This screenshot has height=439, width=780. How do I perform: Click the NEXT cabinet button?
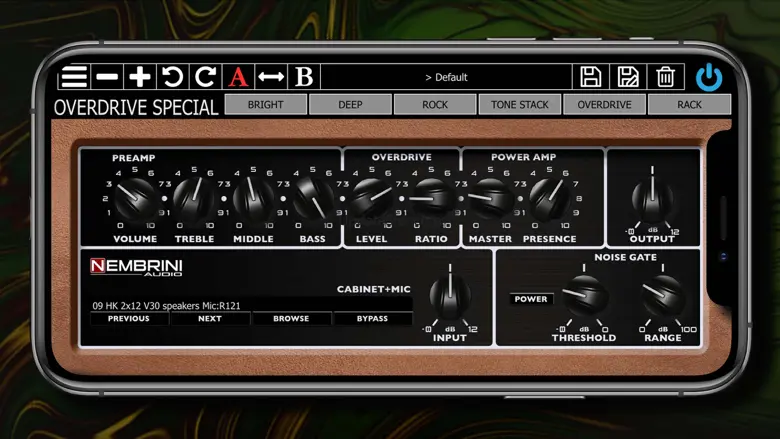[x=210, y=319]
